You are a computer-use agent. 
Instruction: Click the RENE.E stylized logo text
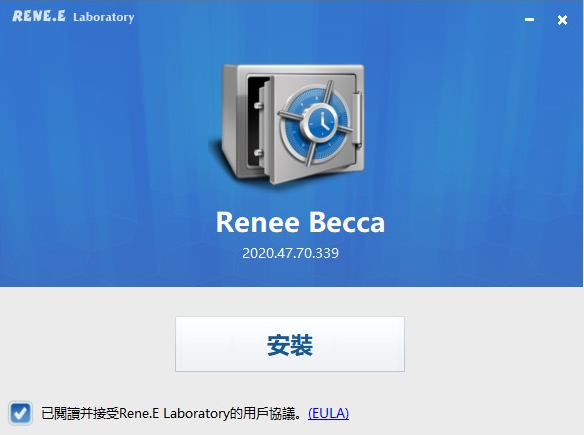pos(39,16)
